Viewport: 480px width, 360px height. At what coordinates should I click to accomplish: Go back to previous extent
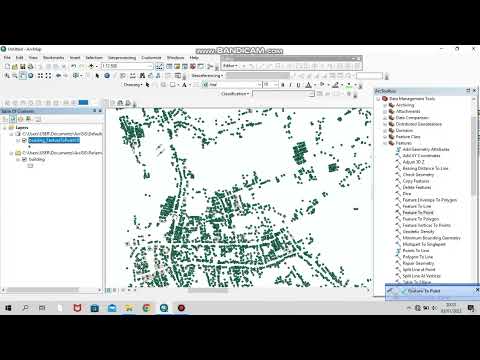[x=58, y=76]
